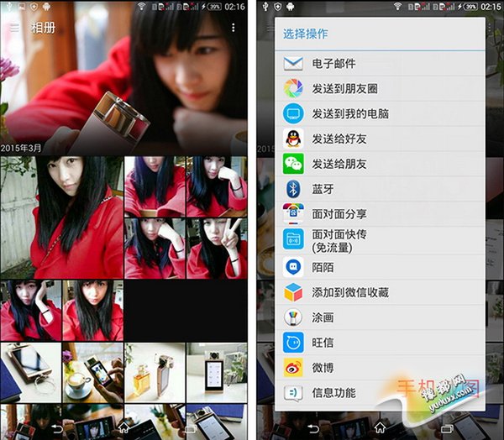Viewport: 504px width, 440px height.
Task: Select the 信息功能 entry
Action: [333, 392]
